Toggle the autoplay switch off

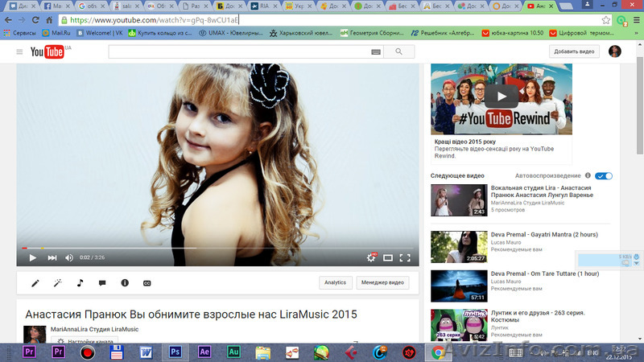[604, 175]
